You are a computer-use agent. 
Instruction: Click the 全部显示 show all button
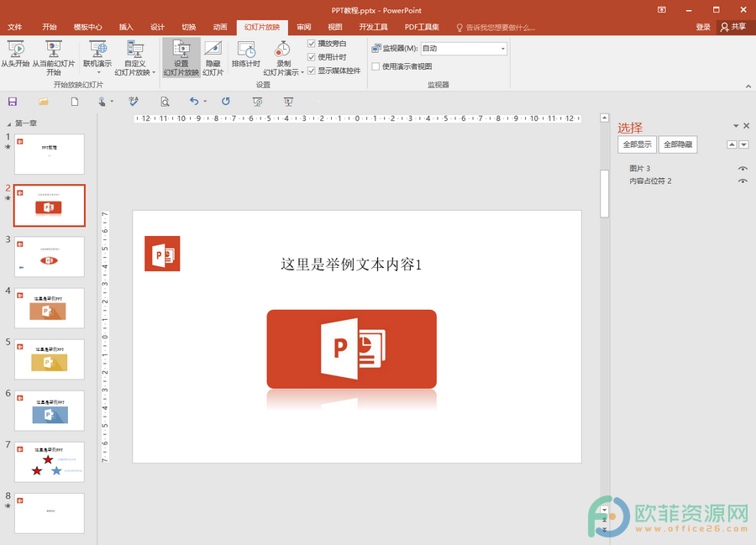click(x=637, y=144)
